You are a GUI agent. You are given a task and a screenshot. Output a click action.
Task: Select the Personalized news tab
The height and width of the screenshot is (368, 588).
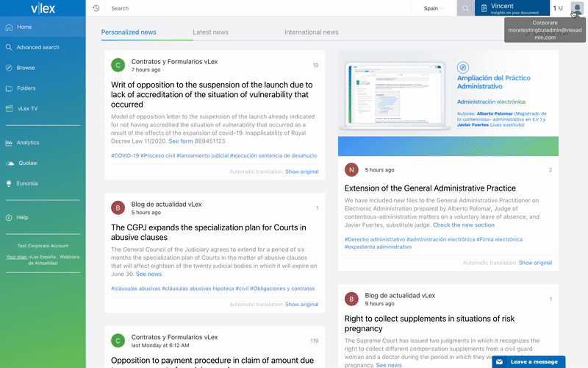(x=129, y=32)
